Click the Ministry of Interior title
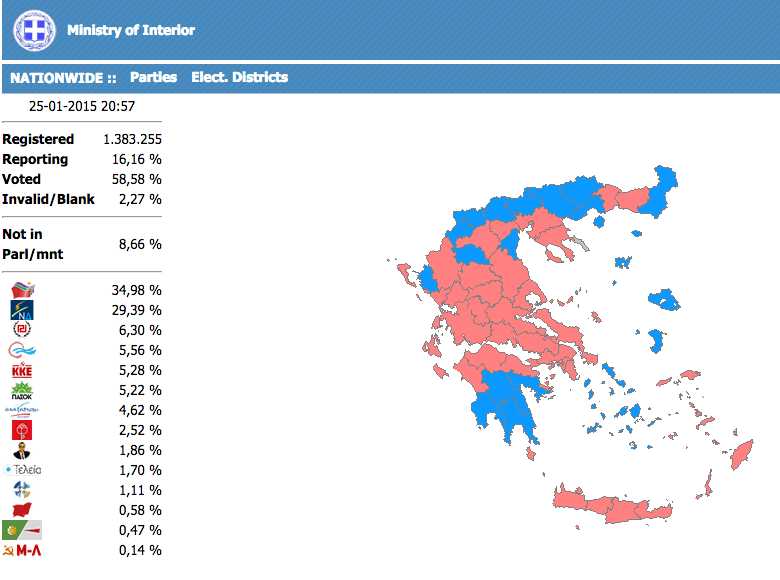Image resolution: width=780 pixels, height=580 pixels. (131, 30)
